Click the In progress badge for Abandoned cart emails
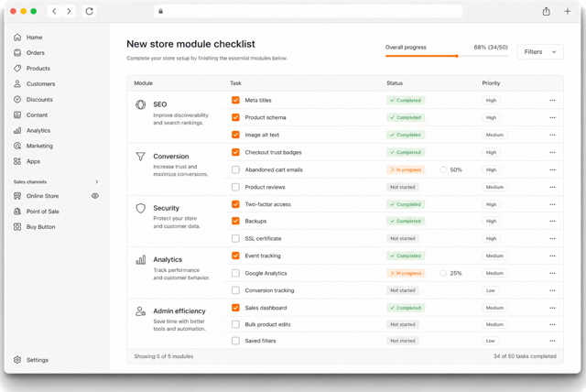586x392 pixels. pos(406,169)
